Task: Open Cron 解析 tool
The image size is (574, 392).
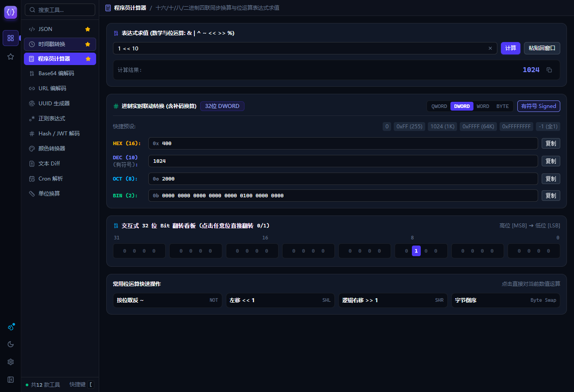Action: click(60, 179)
